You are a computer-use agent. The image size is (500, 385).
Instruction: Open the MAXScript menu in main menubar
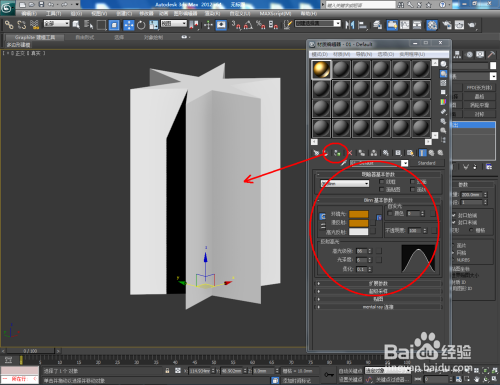click(275, 13)
